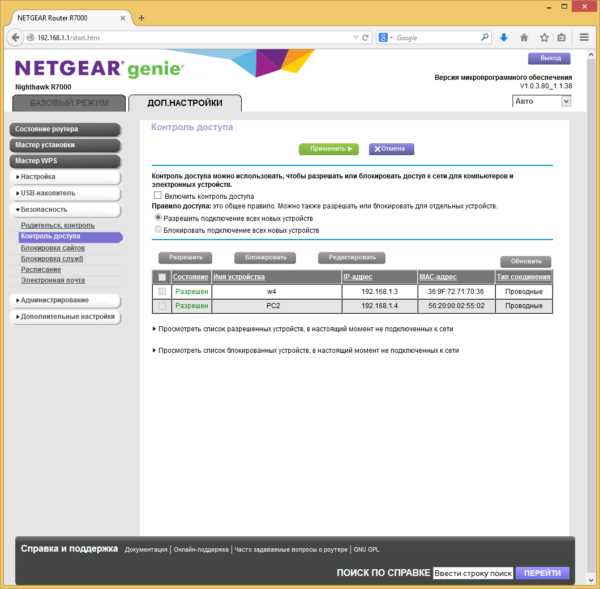Check the w4 device row checkbox

coord(162,292)
